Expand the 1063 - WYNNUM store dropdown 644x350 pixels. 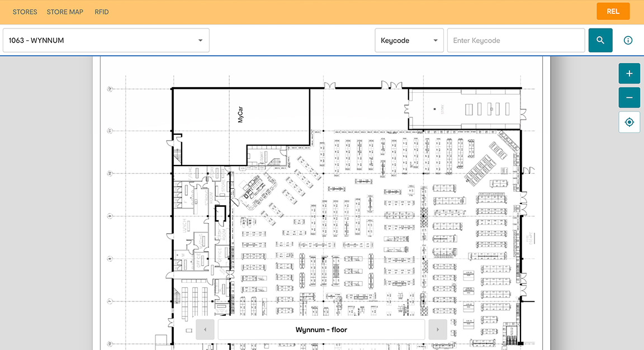106,40
